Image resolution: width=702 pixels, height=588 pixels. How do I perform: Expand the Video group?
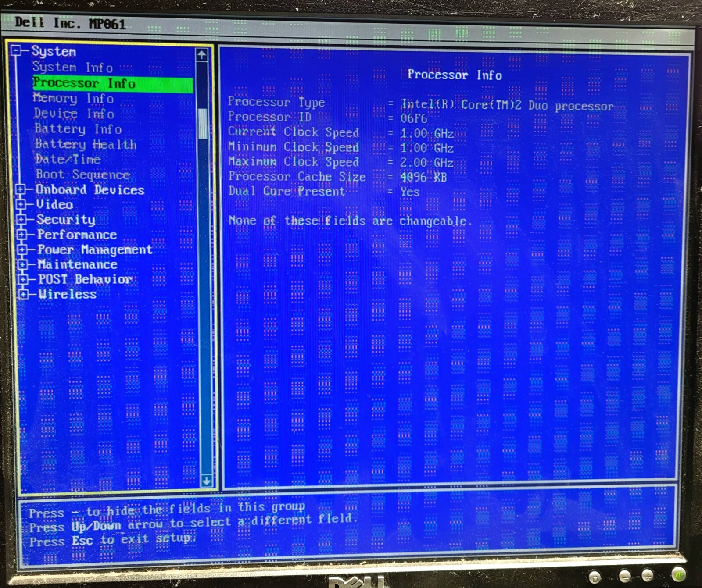(21, 204)
